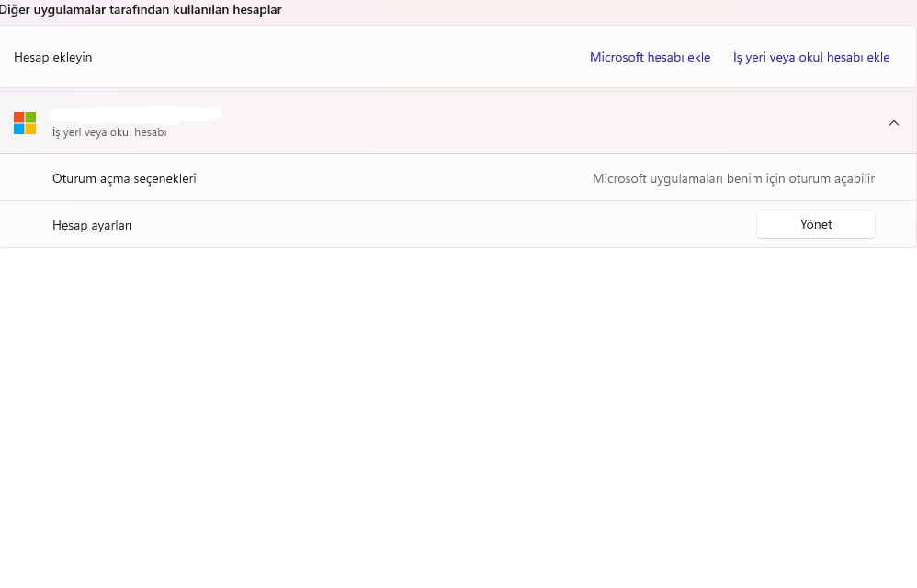The height and width of the screenshot is (588, 917).
Task: Select the redacted account name
Action: point(136,114)
